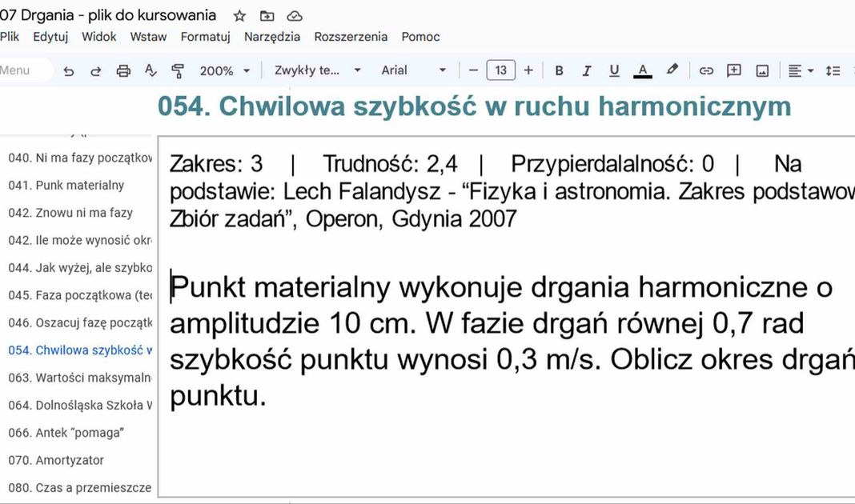Expand the paragraph style dropdown
Screen dimensions: 855x504
(318, 70)
